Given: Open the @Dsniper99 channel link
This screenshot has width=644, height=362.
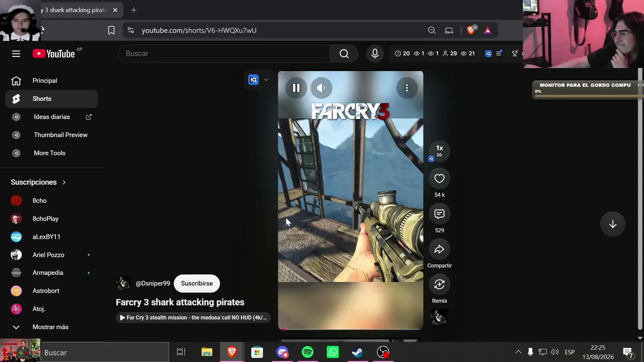Looking at the screenshot, I should pos(153,284).
